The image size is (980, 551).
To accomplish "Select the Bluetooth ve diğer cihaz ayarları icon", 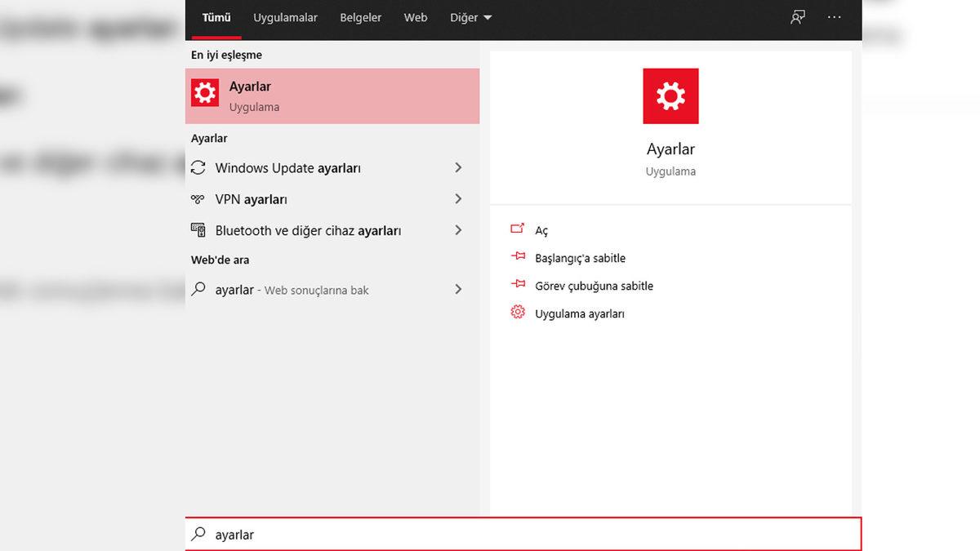I will (198, 230).
